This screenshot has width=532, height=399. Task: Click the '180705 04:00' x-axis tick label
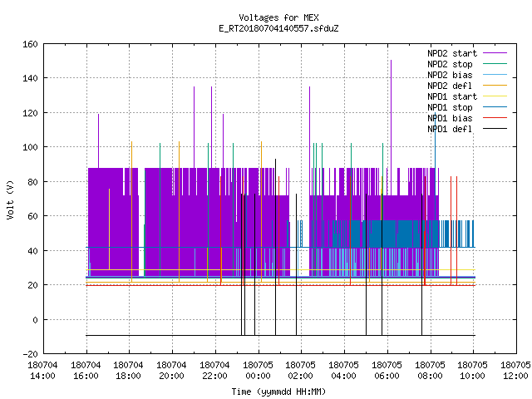[x=343, y=371]
